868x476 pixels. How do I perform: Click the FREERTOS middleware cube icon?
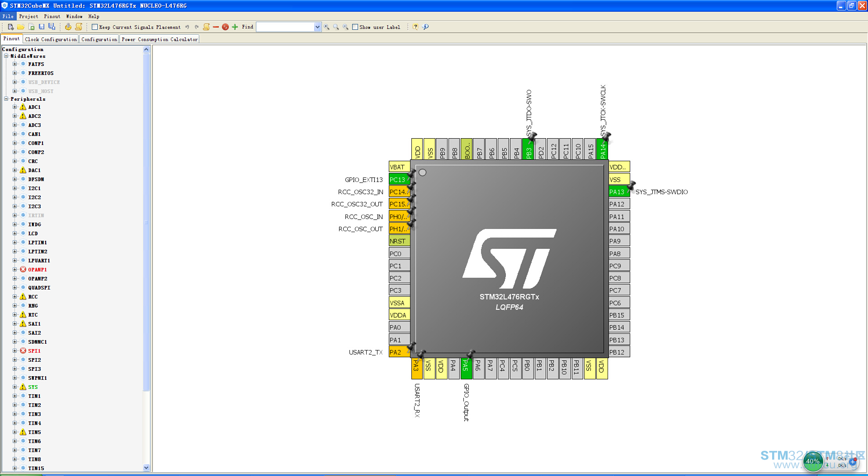pos(23,73)
